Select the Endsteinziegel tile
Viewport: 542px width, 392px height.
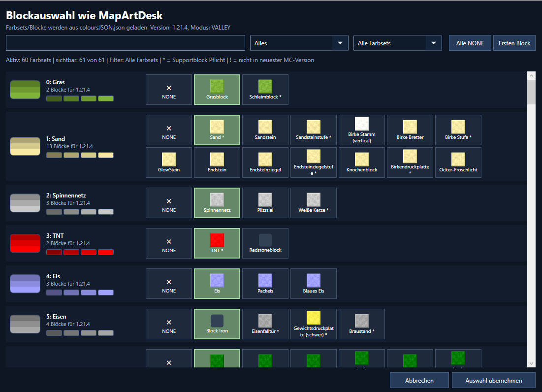pos(265,163)
